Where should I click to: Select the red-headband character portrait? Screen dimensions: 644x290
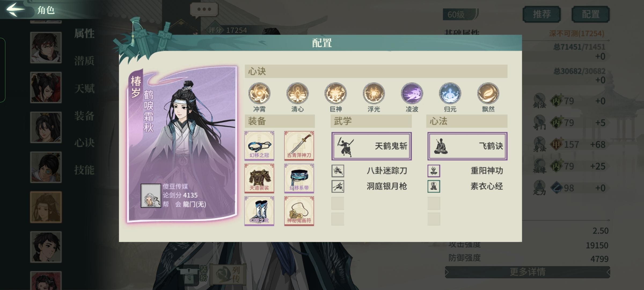(x=46, y=48)
